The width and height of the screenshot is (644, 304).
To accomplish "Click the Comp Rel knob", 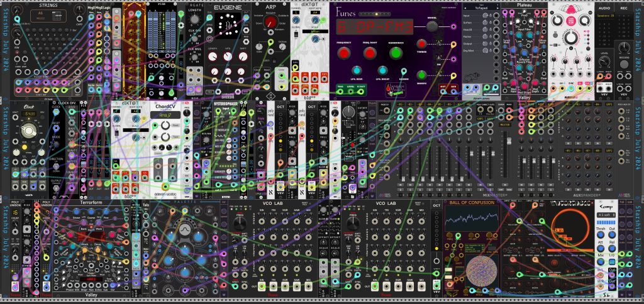I will (612, 248).
